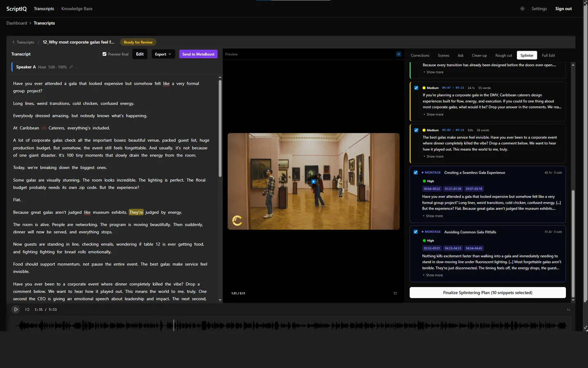
Task: Click the ScriptIQ logo
Action: (16, 9)
